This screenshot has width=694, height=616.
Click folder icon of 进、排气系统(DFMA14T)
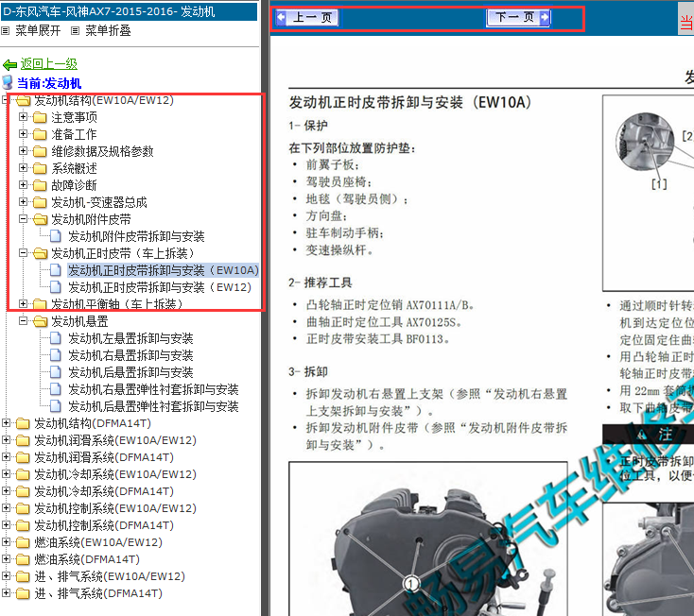[x=23, y=593]
